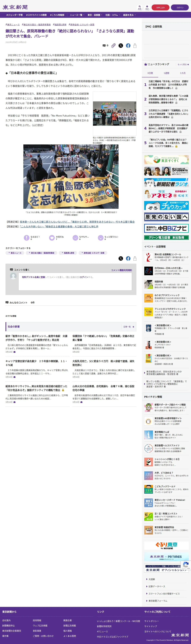Share on Facebook using top icon
The image size is (191, 644).
[x=128, y=45]
